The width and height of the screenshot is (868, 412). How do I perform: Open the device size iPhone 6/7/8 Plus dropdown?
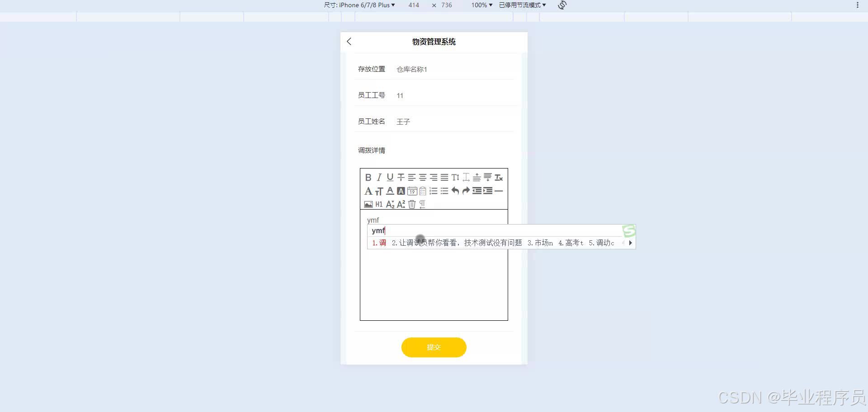coord(359,5)
